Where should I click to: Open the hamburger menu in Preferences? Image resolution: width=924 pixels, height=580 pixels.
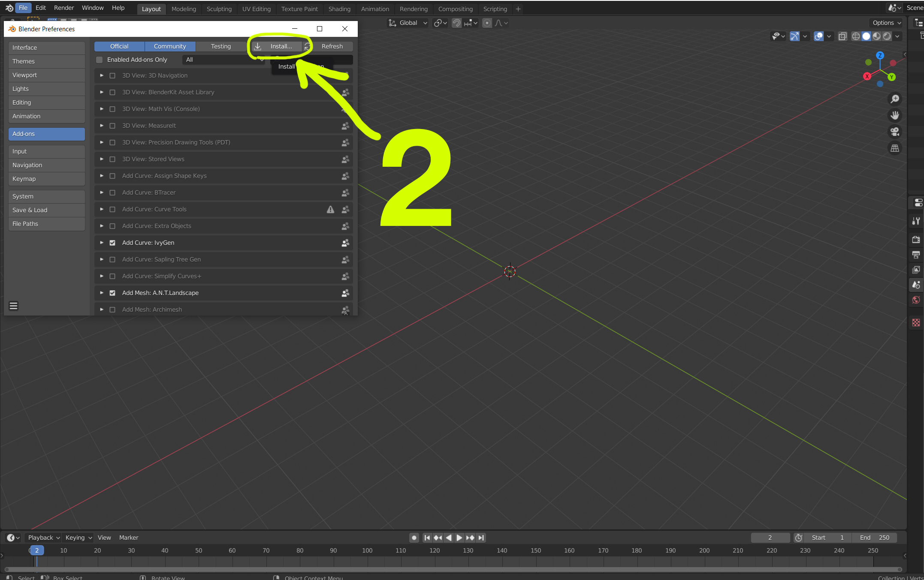(x=14, y=306)
